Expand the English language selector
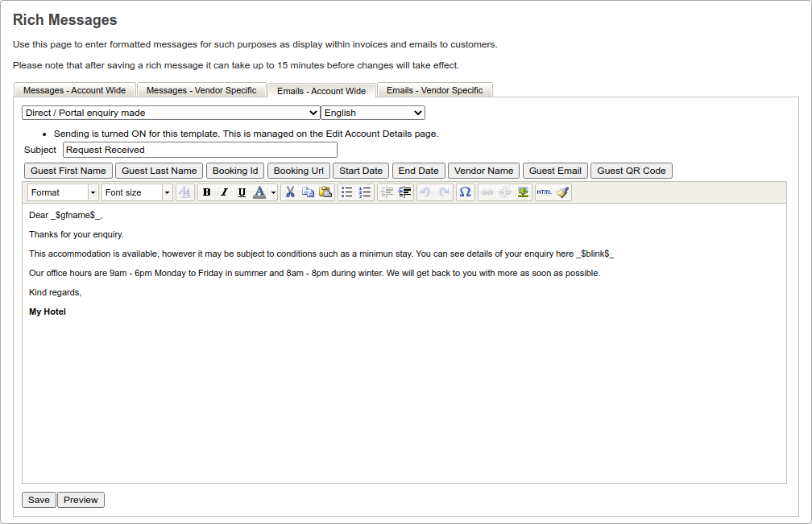The width and height of the screenshot is (812, 524). (x=373, y=113)
